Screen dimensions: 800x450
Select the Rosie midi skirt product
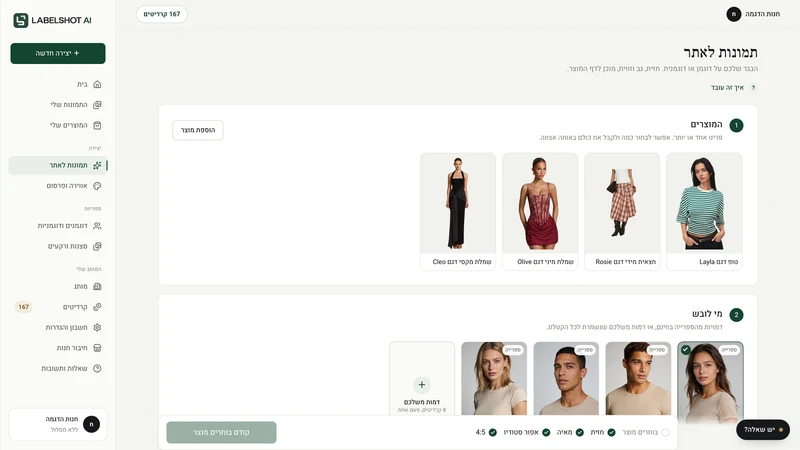tap(622, 211)
